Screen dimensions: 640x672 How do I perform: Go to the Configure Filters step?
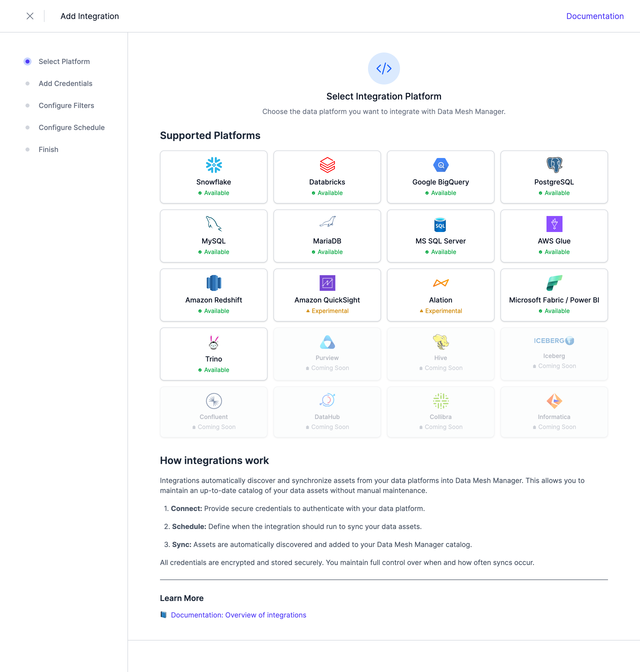66,105
